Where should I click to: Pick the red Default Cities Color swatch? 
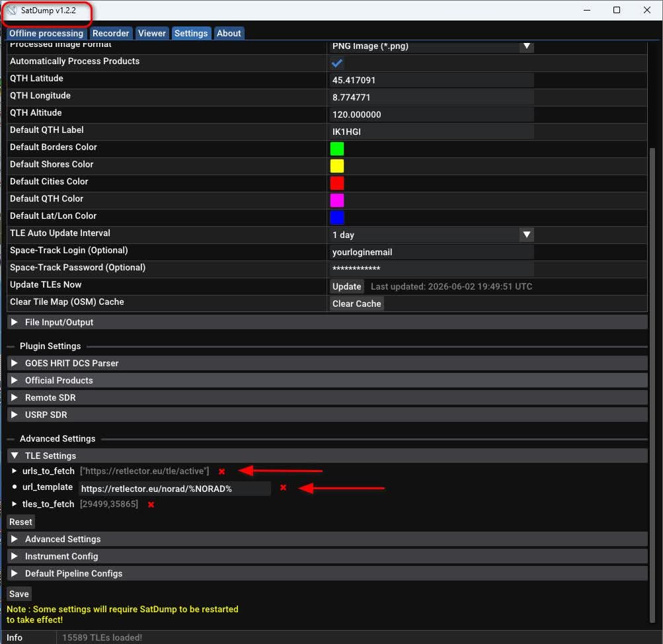[x=337, y=183]
